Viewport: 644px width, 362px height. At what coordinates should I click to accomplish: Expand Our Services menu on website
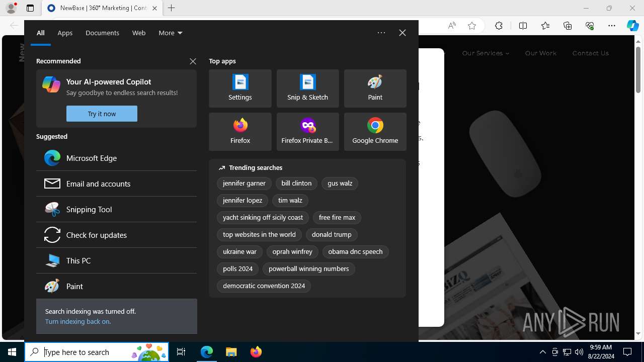(486, 53)
